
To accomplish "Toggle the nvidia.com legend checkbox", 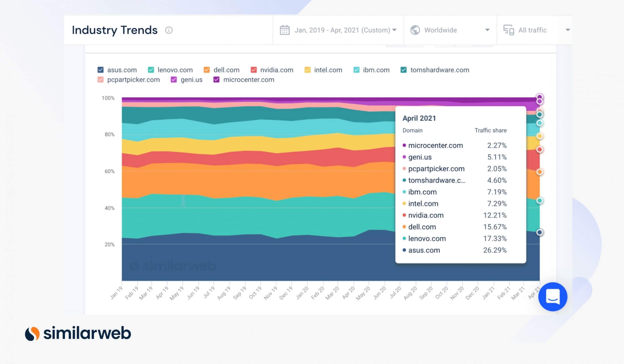I will coord(253,70).
